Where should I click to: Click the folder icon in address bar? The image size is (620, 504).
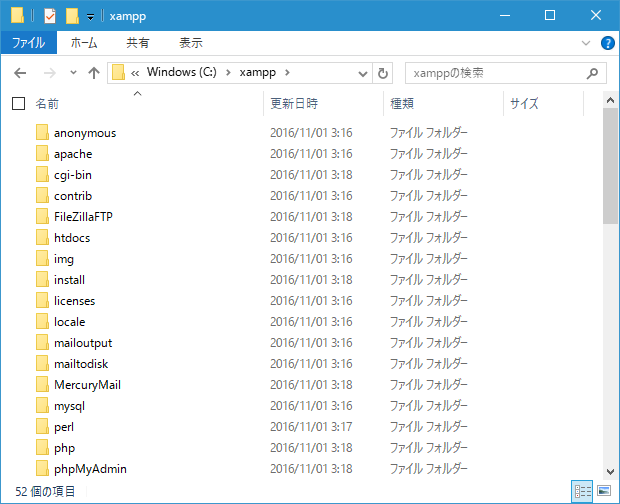point(118,73)
